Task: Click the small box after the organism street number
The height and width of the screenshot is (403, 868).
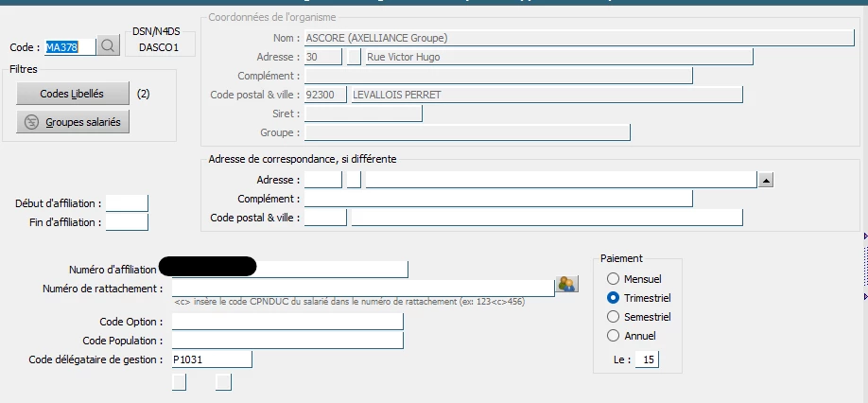Action: pos(354,57)
